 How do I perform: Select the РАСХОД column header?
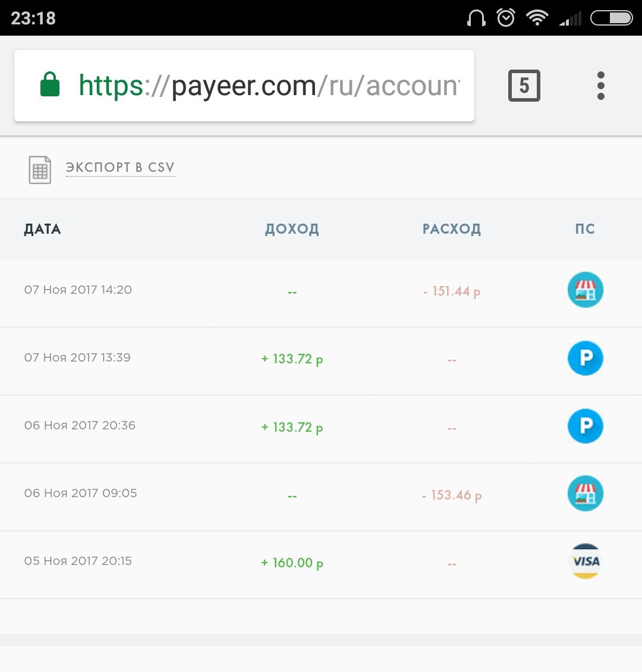452,229
